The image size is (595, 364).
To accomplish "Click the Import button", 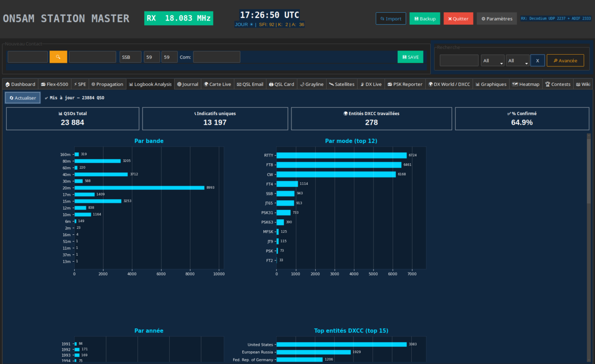I will [391, 19].
